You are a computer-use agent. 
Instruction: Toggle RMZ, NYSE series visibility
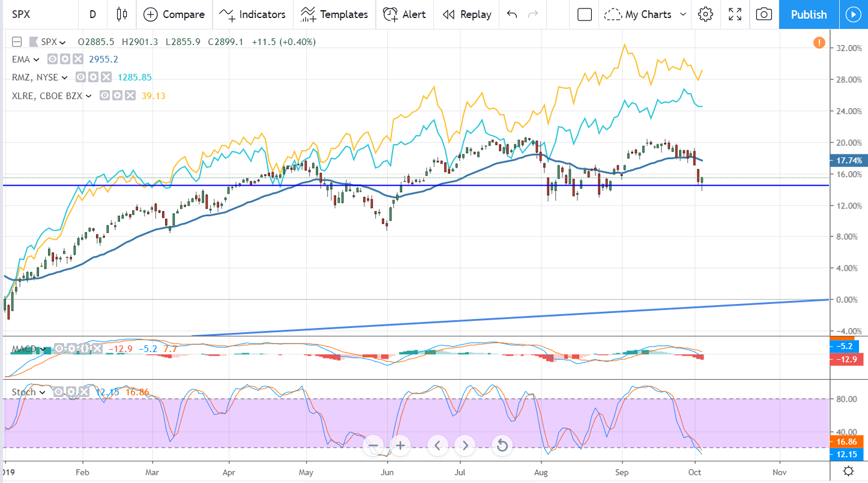click(x=80, y=77)
